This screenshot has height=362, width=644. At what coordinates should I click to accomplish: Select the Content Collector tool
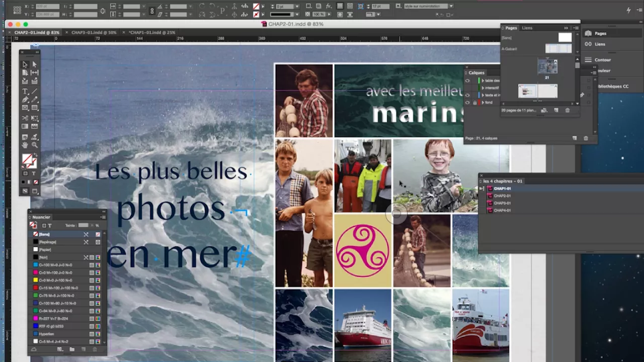(25, 80)
